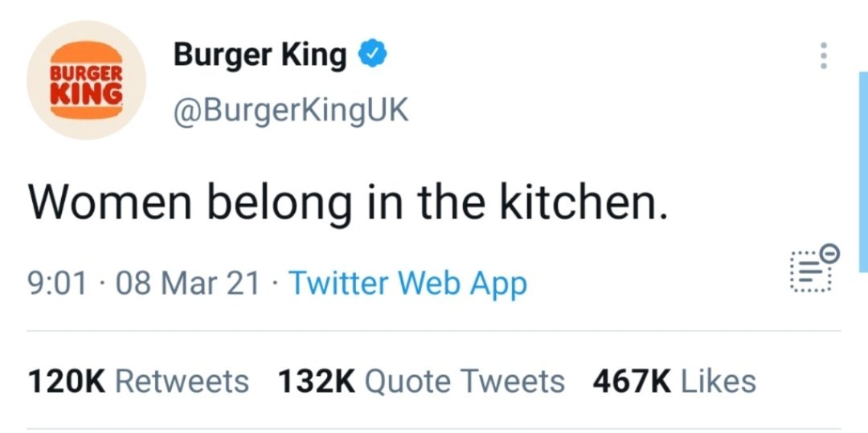Click the Burger King display name
868x433 pixels.
click(x=260, y=55)
